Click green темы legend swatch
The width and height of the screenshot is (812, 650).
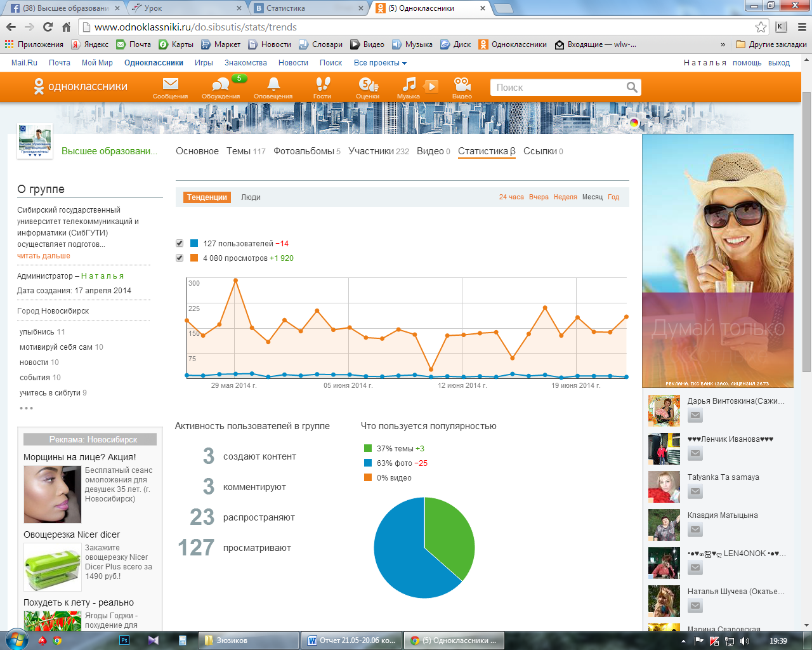tap(368, 448)
